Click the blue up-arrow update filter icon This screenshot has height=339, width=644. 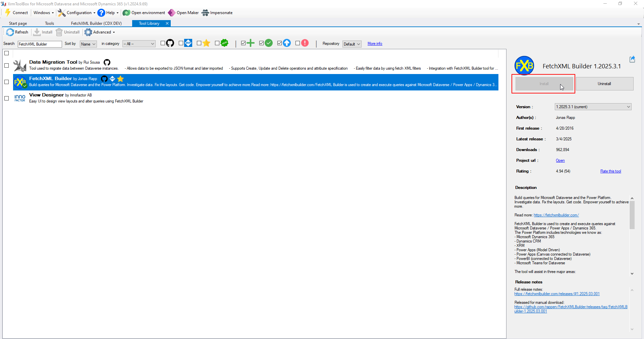(287, 43)
